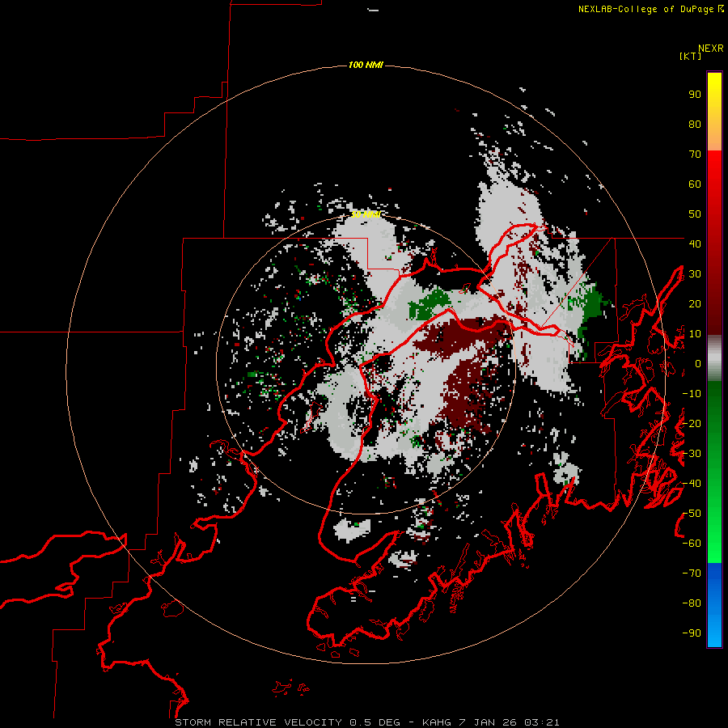Click the blue segment of the color bar
Image resolution: width=728 pixels, height=728 pixels.
click(714, 605)
